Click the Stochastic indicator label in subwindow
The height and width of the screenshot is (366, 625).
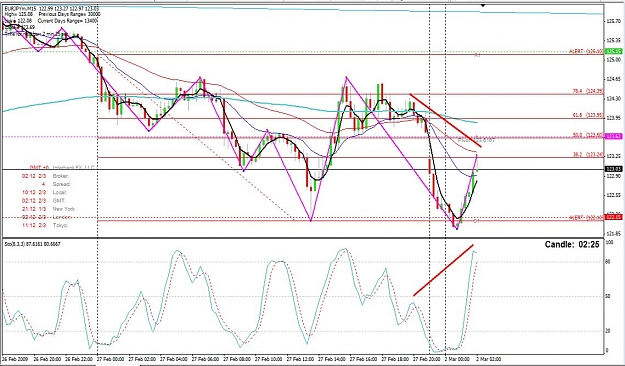(x=32, y=244)
